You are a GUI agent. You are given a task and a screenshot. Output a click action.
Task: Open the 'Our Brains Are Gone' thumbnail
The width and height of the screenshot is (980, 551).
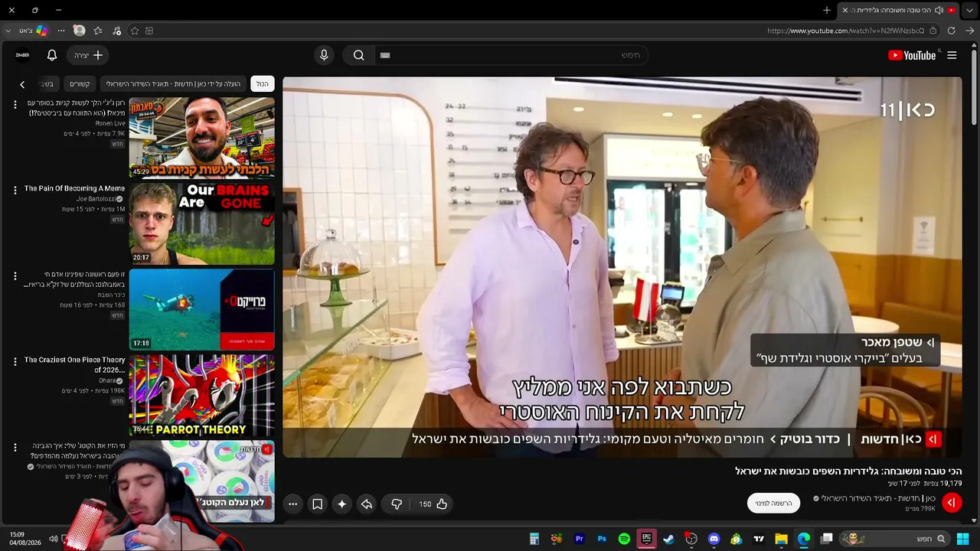201,223
